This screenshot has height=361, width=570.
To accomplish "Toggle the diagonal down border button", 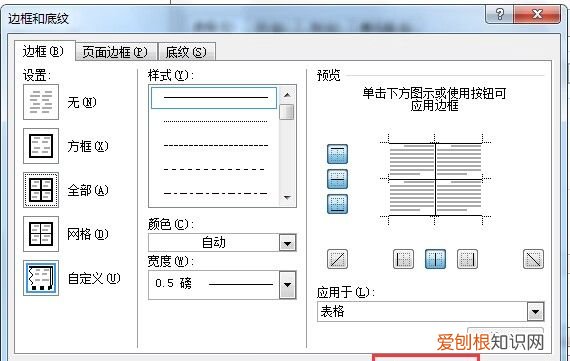I will 533,259.
